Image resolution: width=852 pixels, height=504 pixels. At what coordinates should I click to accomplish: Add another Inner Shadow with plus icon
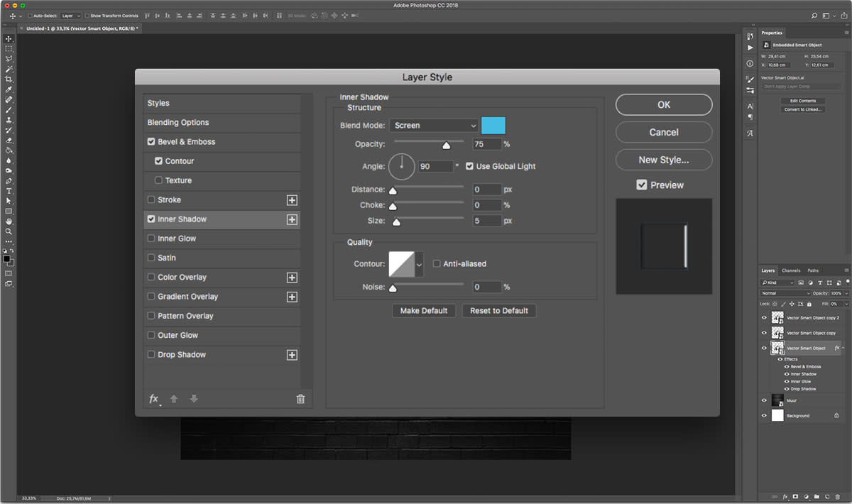click(292, 219)
